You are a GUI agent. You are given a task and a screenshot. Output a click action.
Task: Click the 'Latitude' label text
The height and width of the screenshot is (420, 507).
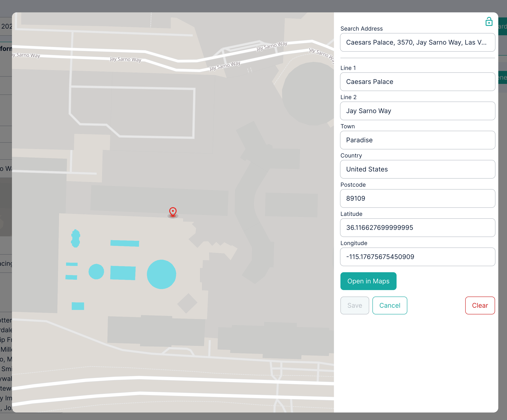point(351,214)
